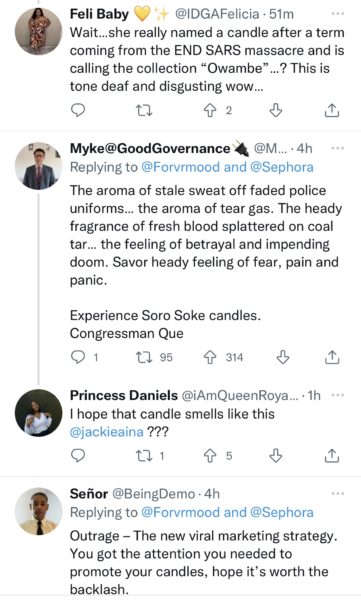Downvote Myke@GoodGovernance's tweet
361x600 pixels.
[x=283, y=357]
